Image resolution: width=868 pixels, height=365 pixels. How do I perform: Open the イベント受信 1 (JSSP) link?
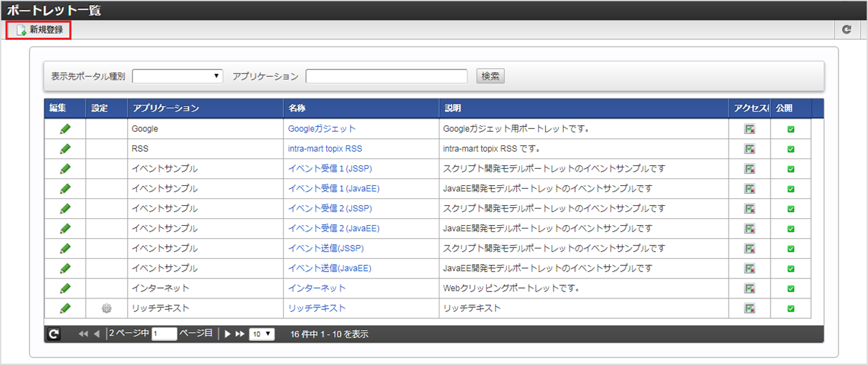point(330,168)
